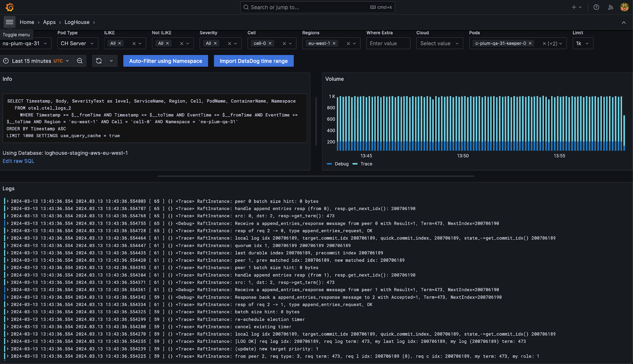Toggle the hamburger menu
Viewport: 633px width, 364px height.
coord(9,22)
